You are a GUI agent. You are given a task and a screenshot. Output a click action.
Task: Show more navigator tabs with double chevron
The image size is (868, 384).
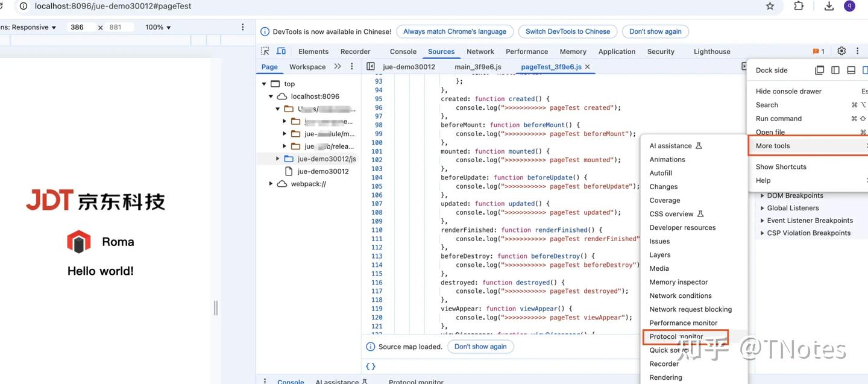tap(338, 66)
